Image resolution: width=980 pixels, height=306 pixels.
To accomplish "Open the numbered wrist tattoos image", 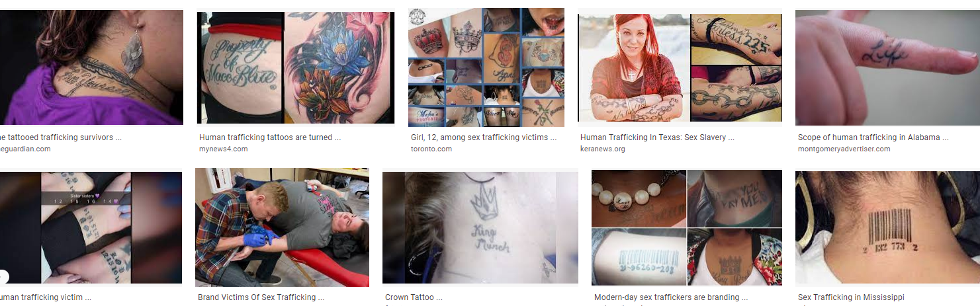I will (91, 227).
